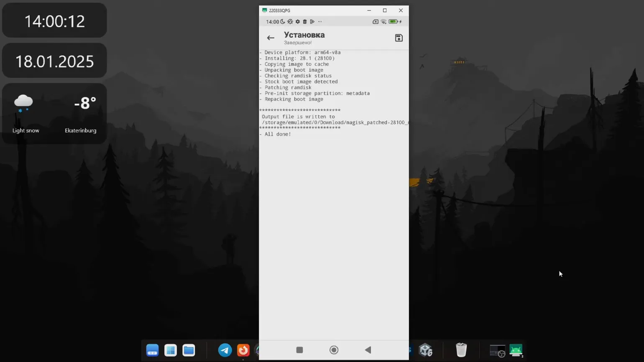Open the Recycle Bin in the taskbar

click(461, 350)
